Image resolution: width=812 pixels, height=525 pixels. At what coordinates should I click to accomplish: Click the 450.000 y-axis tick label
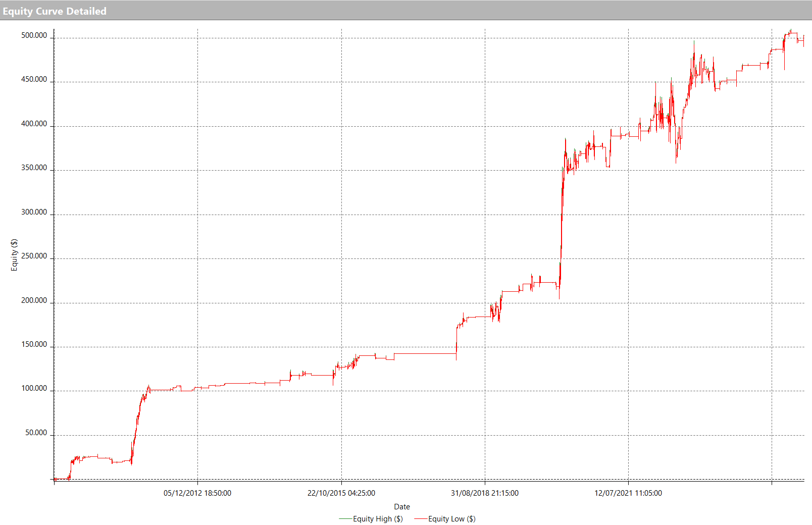tap(34, 80)
